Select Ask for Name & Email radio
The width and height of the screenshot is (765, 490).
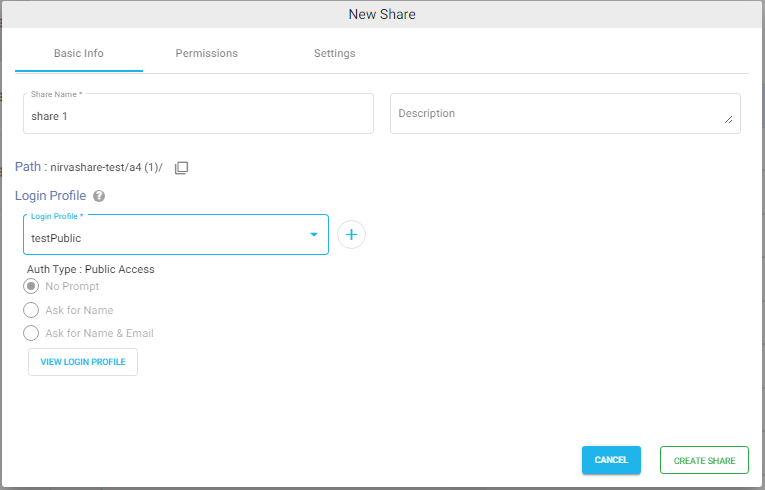pyautogui.click(x=31, y=333)
